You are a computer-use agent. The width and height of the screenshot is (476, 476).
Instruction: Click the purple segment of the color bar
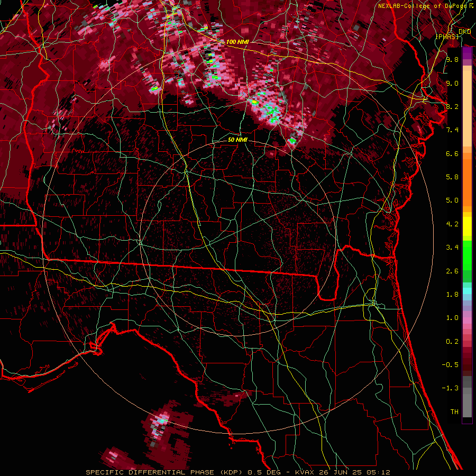click(x=467, y=53)
